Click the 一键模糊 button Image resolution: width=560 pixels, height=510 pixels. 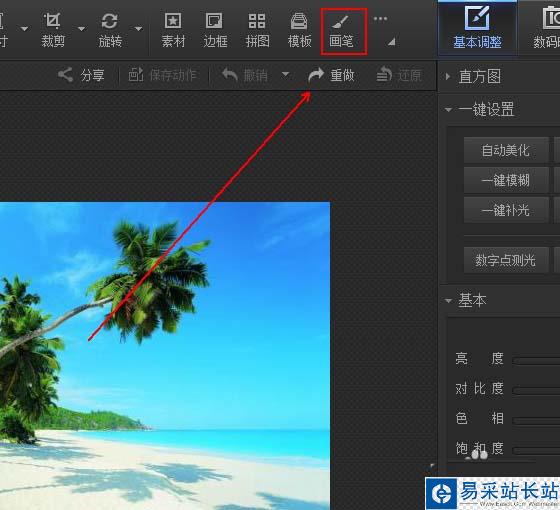[x=505, y=180]
